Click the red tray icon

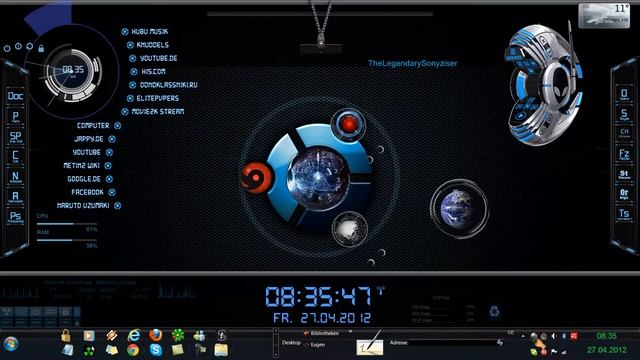point(574,336)
